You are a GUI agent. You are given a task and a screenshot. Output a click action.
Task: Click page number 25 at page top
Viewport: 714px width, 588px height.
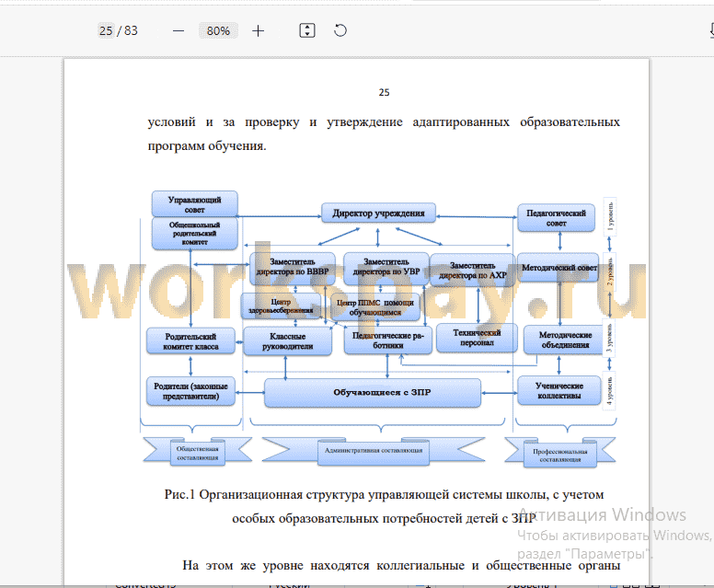(384, 92)
